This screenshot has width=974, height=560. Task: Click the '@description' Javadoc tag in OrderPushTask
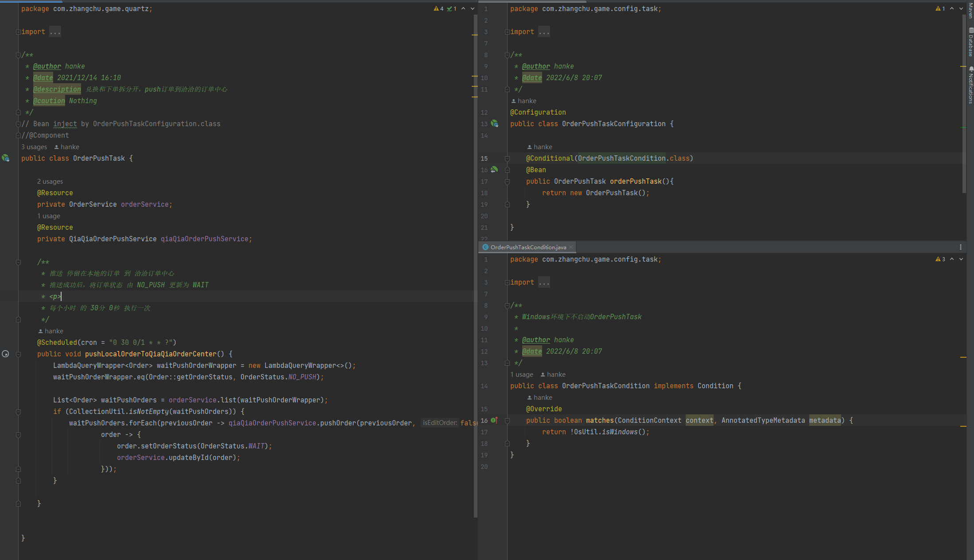(57, 89)
